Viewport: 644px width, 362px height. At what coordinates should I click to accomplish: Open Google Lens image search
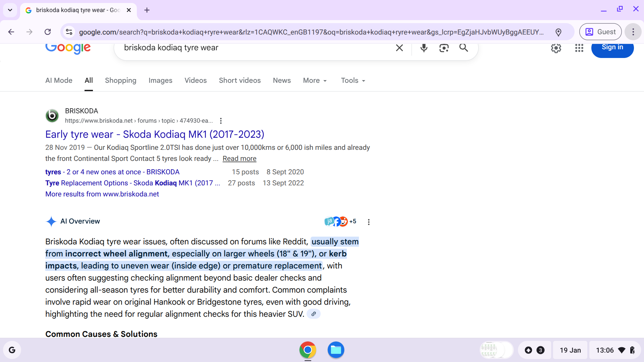[x=444, y=48]
